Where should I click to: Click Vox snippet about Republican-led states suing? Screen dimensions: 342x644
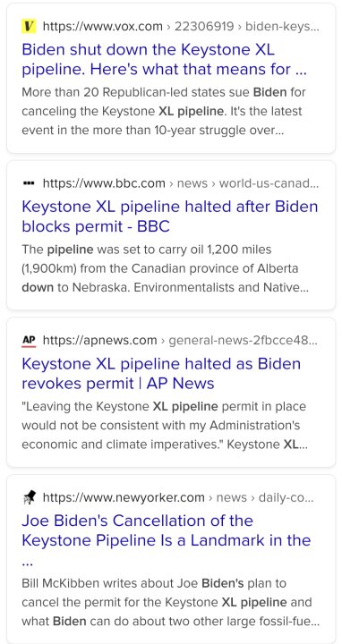tap(164, 111)
